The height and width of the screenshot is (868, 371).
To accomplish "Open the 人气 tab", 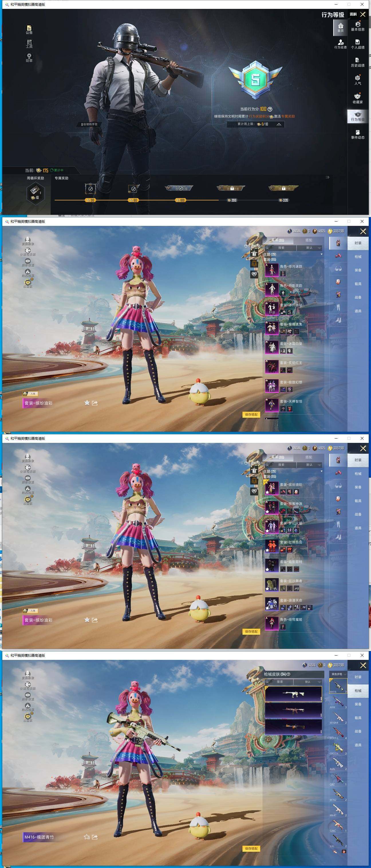I will click(358, 80).
